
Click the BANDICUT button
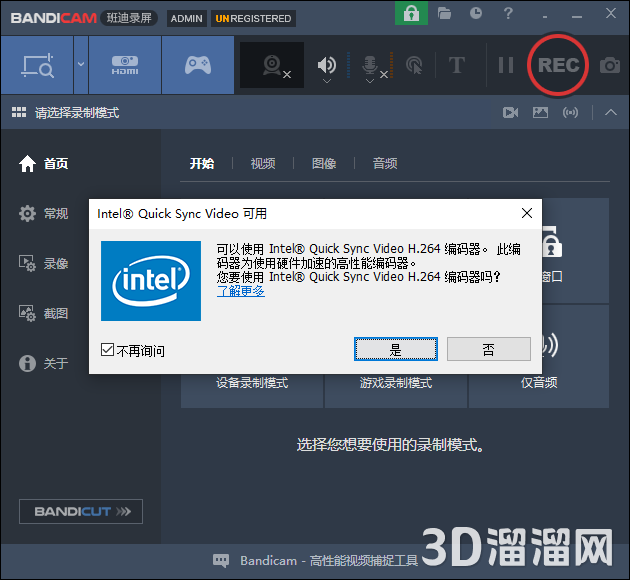click(x=81, y=511)
